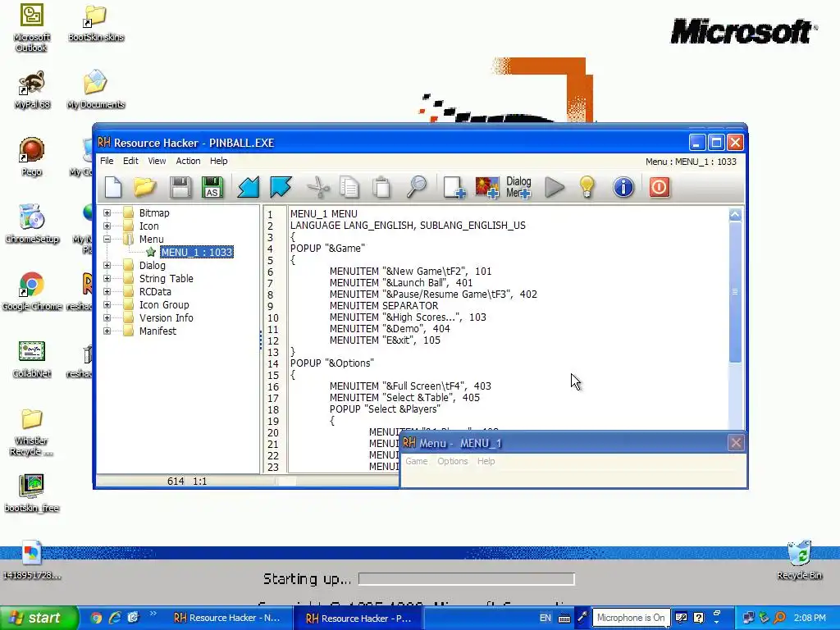840x630 pixels.
Task: Open the Edit menu
Action: point(130,161)
